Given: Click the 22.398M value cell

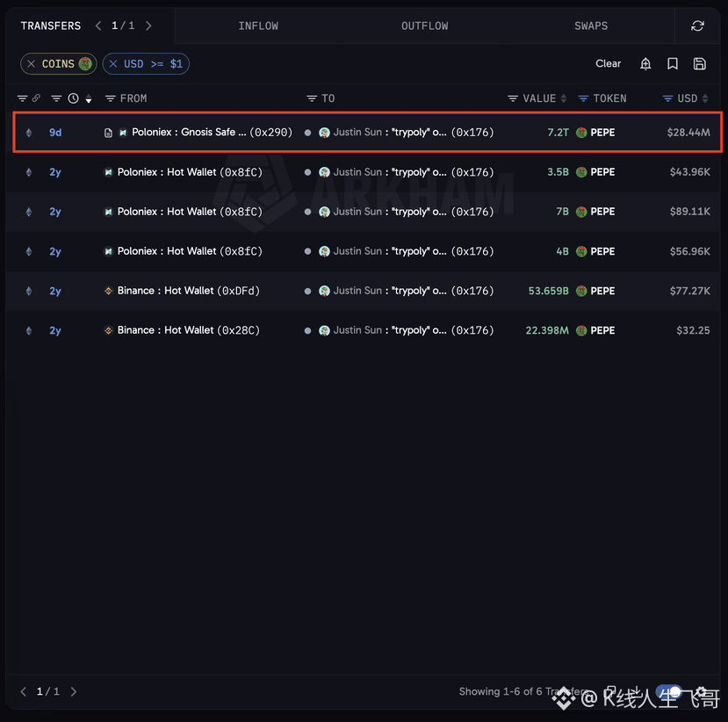Looking at the screenshot, I should click(547, 330).
